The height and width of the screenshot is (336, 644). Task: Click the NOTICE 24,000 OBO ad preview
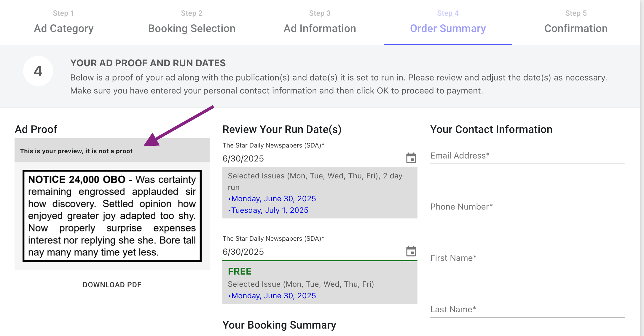coord(112,216)
